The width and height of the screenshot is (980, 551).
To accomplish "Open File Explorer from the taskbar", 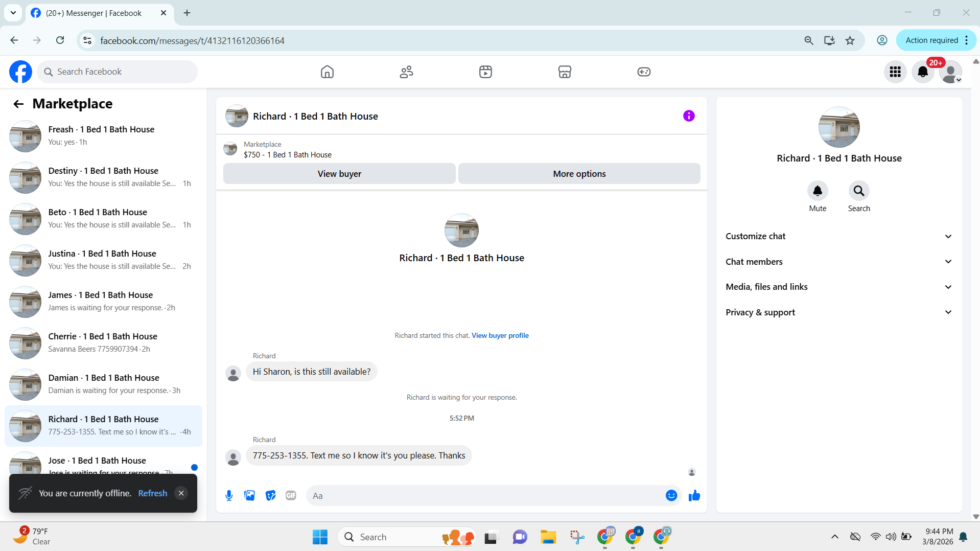I will click(548, 537).
